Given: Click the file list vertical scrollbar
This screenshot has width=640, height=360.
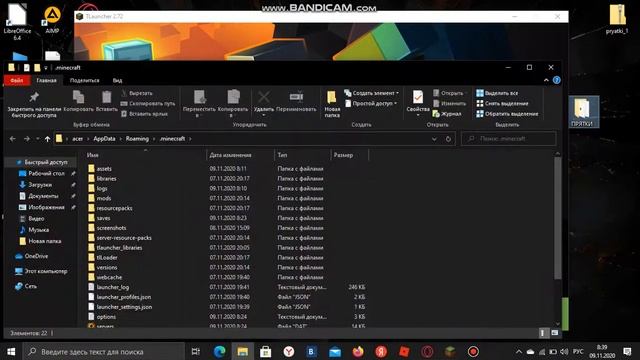Looking at the screenshot, I should coord(558,218).
